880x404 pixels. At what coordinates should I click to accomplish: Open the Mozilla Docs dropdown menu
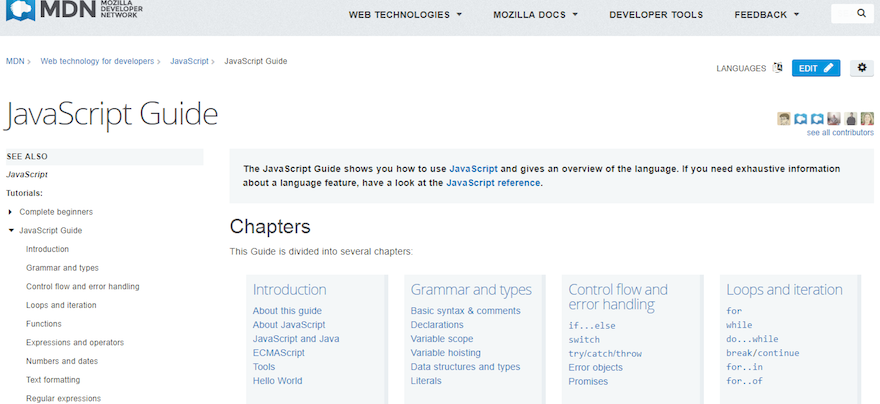point(535,15)
